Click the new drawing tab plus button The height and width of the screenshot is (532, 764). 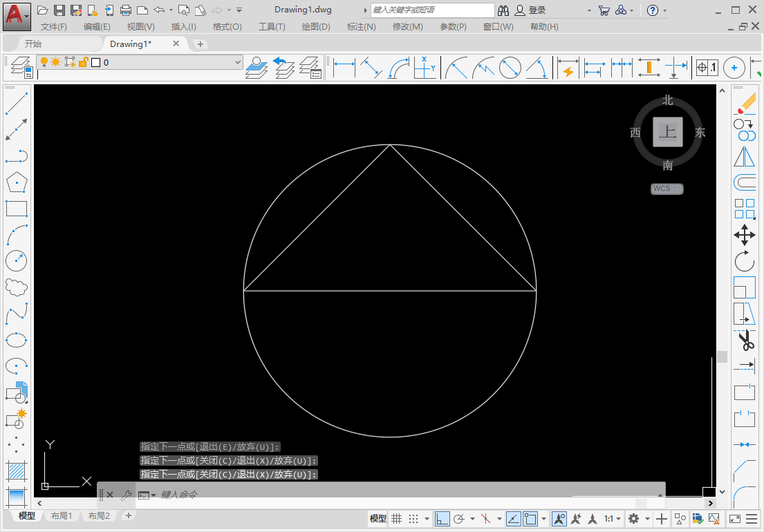(200, 44)
